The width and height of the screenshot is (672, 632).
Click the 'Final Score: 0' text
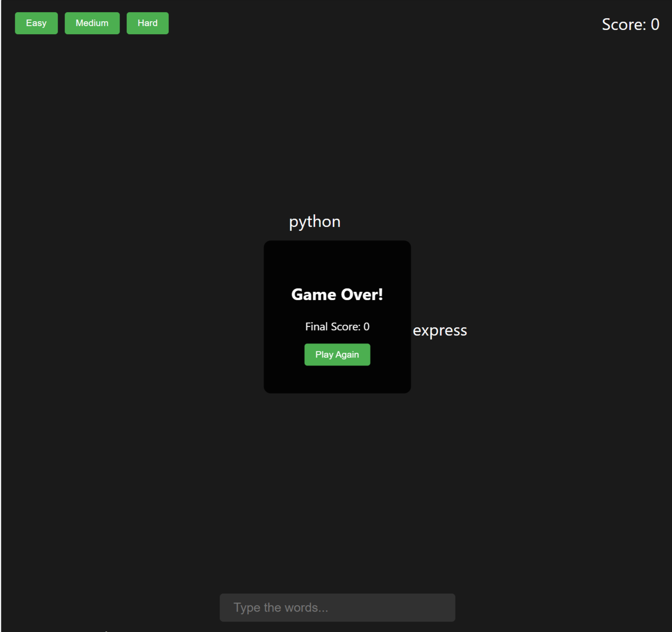click(337, 327)
